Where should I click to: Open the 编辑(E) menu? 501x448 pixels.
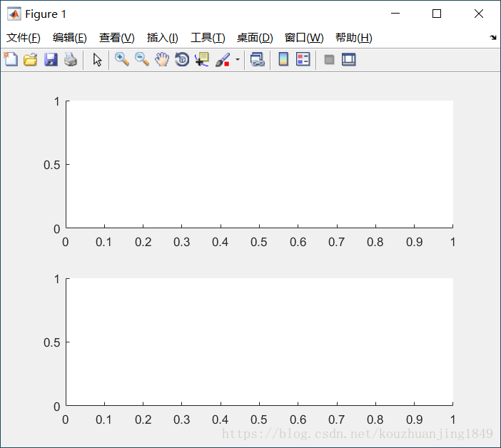pyautogui.click(x=70, y=38)
